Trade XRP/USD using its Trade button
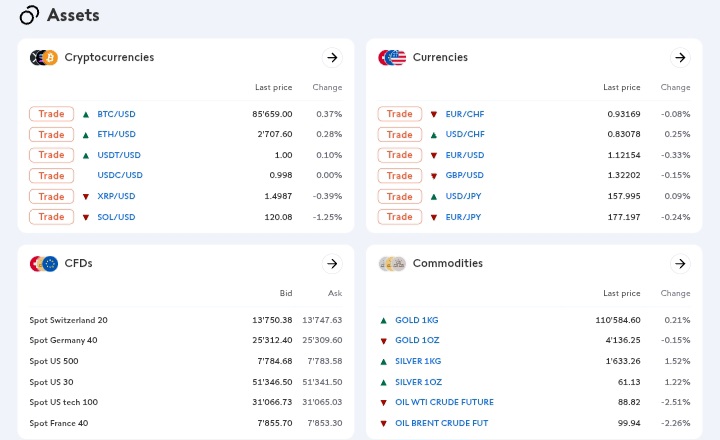This screenshot has height=440, width=720. [x=51, y=196]
